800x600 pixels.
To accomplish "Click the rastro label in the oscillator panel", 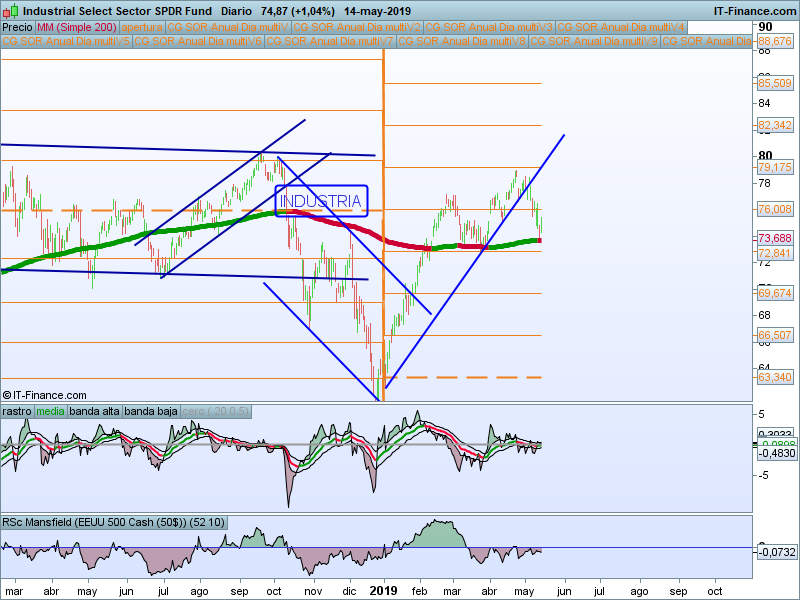I will coord(17,411).
